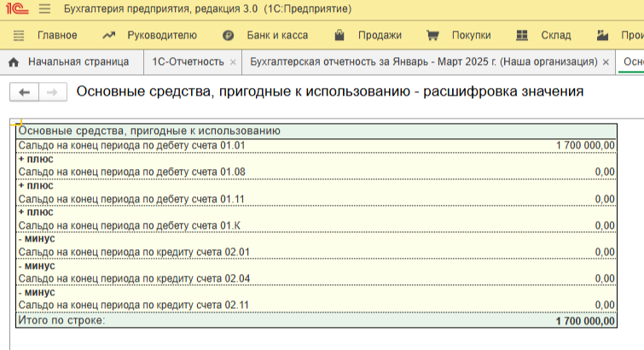Open the Склад section
The height and width of the screenshot is (350, 644).
(x=544, y=36)
